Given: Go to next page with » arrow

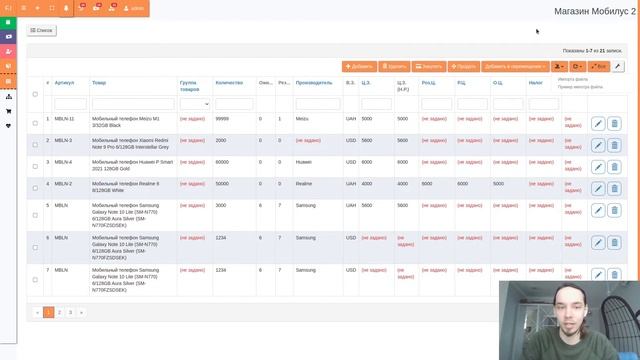Looking at the screenshot, I should click(x=81, y=313).
